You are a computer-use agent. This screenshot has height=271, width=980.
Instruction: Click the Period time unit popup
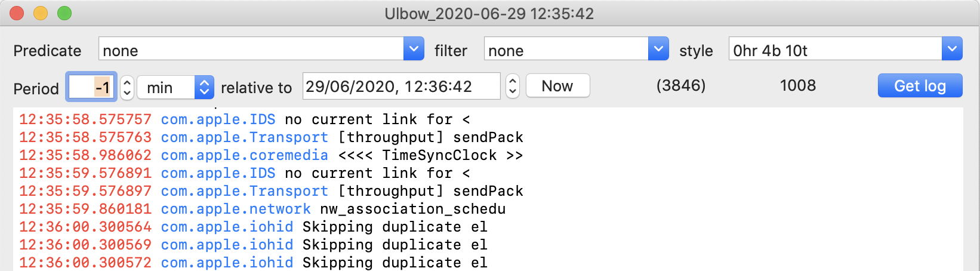tap(175, 88)
